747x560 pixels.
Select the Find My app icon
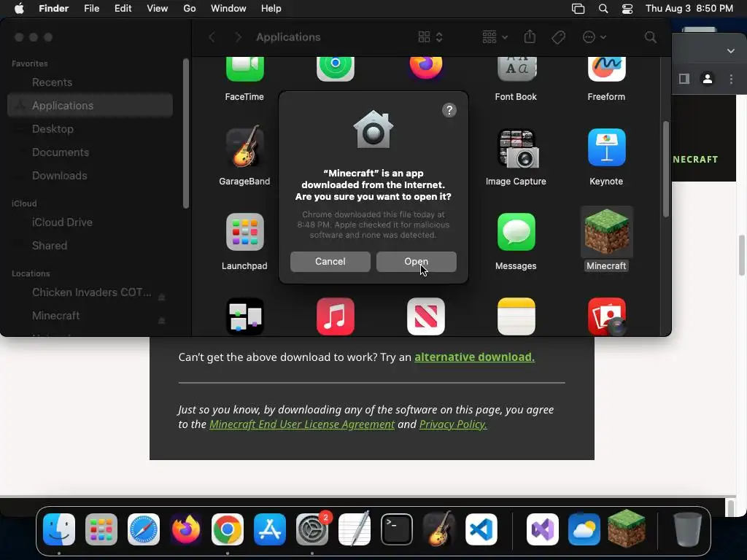(x=336, y=69)
